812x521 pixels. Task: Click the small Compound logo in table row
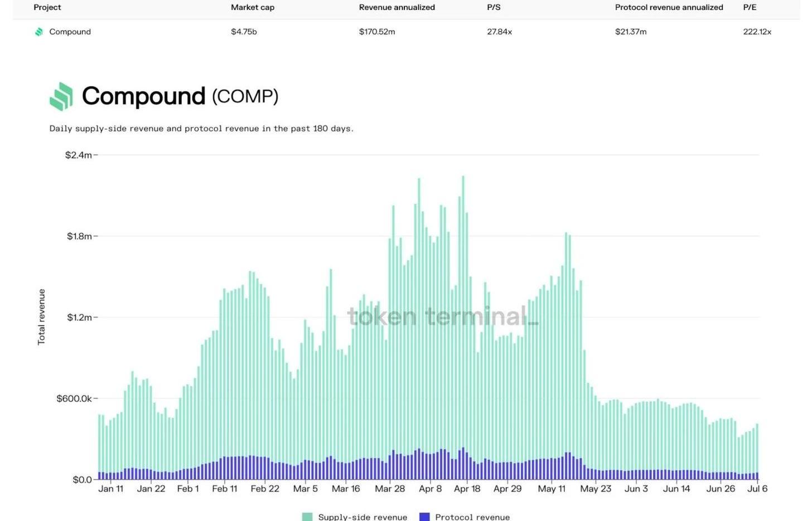39,32
